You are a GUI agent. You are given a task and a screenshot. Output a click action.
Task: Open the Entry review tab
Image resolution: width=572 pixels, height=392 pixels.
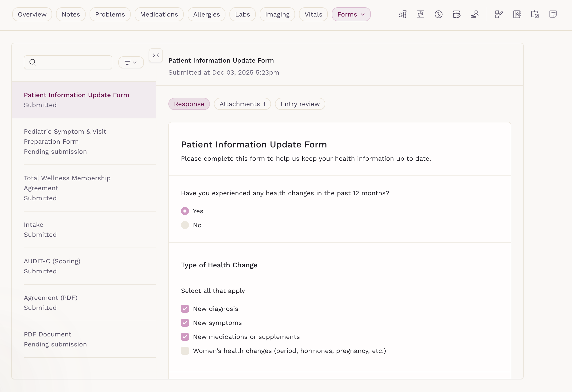click(300, 104)
